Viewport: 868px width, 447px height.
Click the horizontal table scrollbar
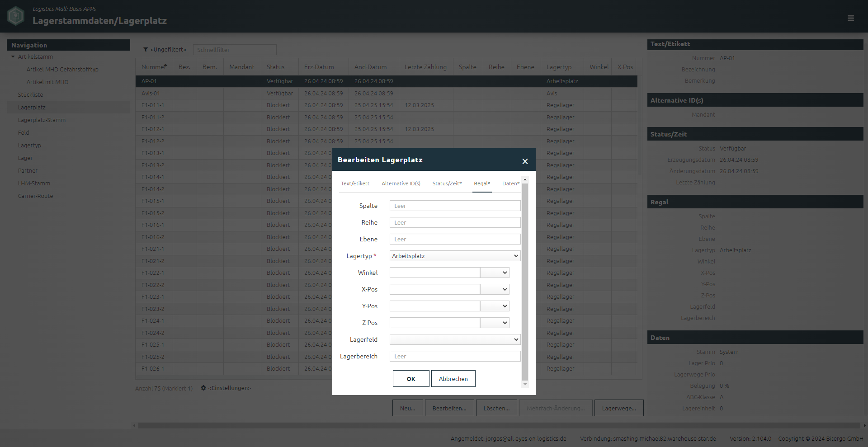click(499, 425)
